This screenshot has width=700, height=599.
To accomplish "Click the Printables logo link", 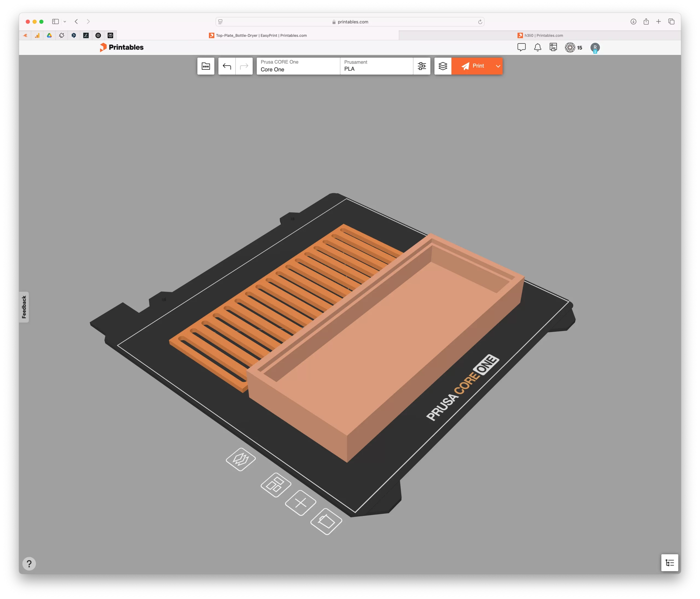I will (122, 47).
